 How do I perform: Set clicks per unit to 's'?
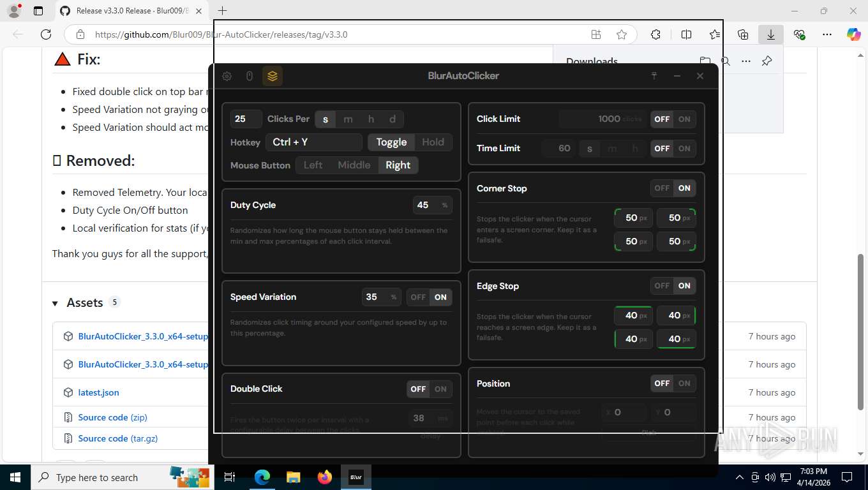[325, 119]
